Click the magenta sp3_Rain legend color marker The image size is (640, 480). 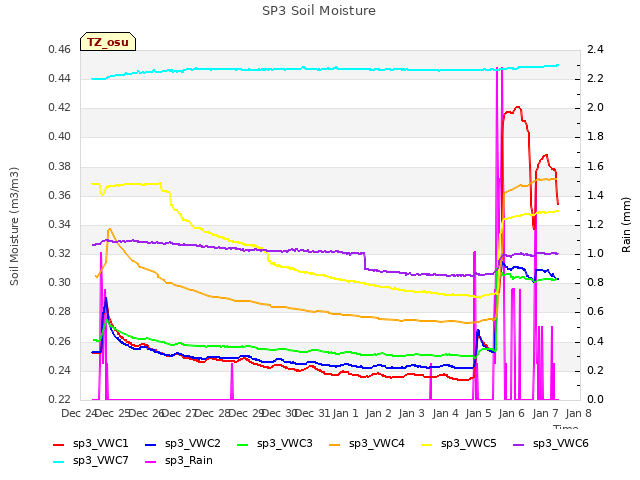pos(151,462)
